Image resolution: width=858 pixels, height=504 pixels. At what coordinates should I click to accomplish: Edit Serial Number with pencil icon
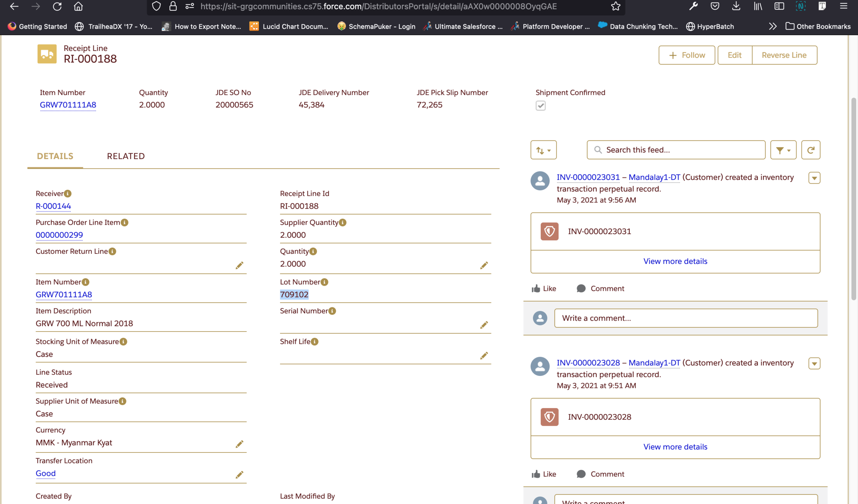(484, 325)
